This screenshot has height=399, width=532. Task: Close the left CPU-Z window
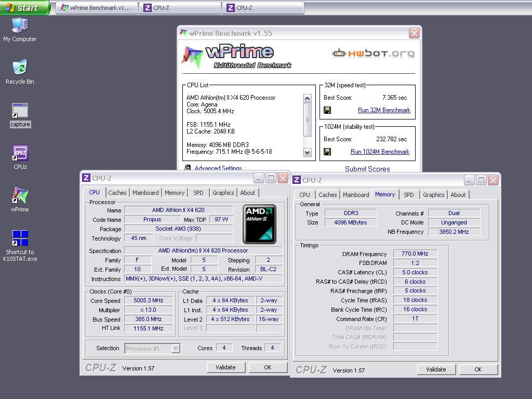point(283,178)
